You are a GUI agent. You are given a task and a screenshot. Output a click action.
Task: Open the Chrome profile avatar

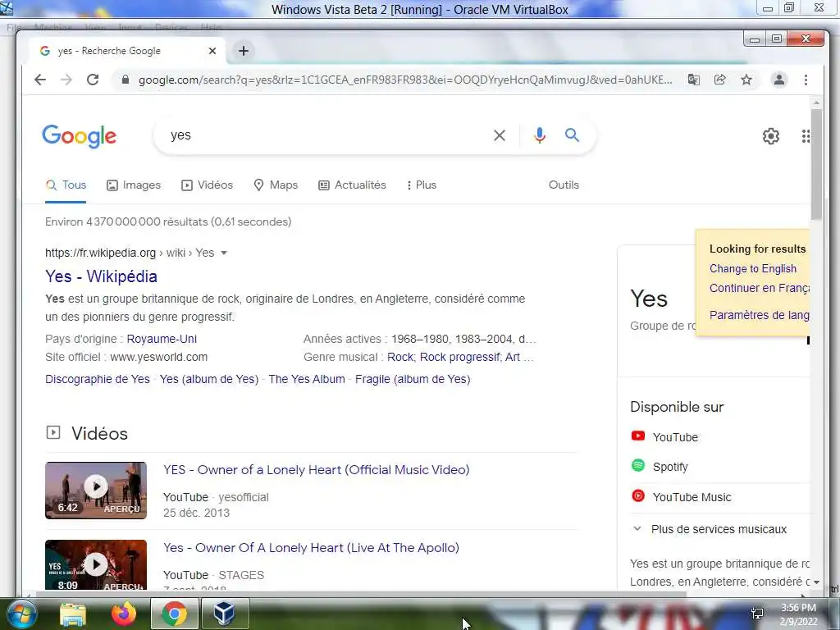pyautogui.click(x=779, y=80)
